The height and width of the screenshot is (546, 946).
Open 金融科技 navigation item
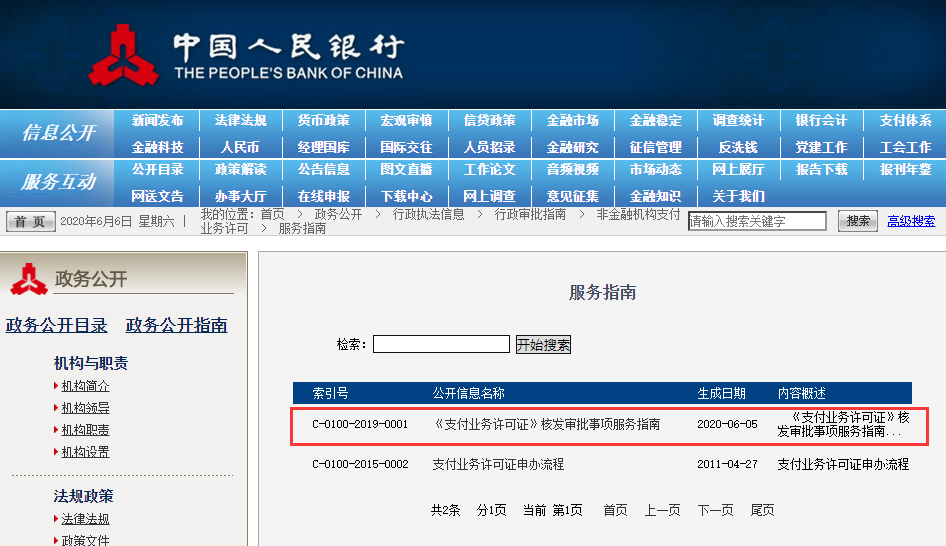point(157,147)
